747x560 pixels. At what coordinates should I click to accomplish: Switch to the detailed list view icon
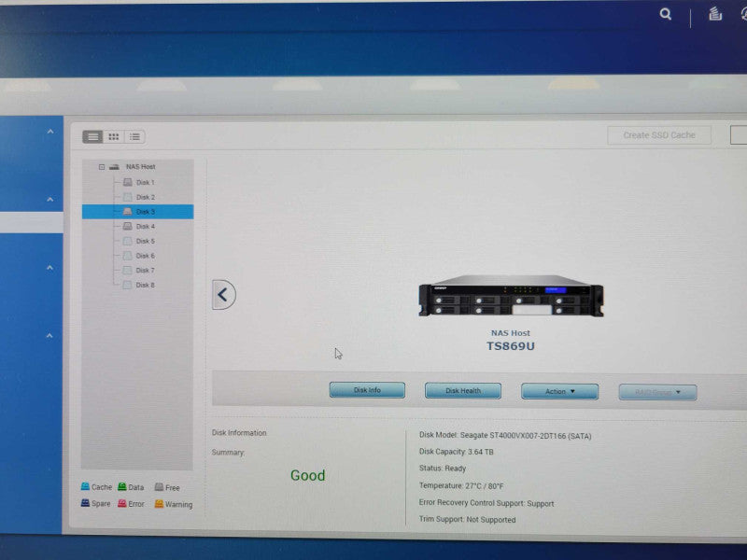(92, 137)
